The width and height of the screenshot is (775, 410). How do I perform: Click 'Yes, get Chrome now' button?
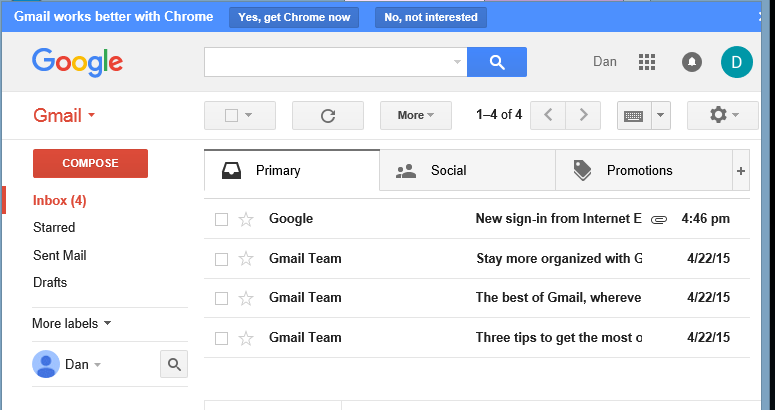(294, 17)
